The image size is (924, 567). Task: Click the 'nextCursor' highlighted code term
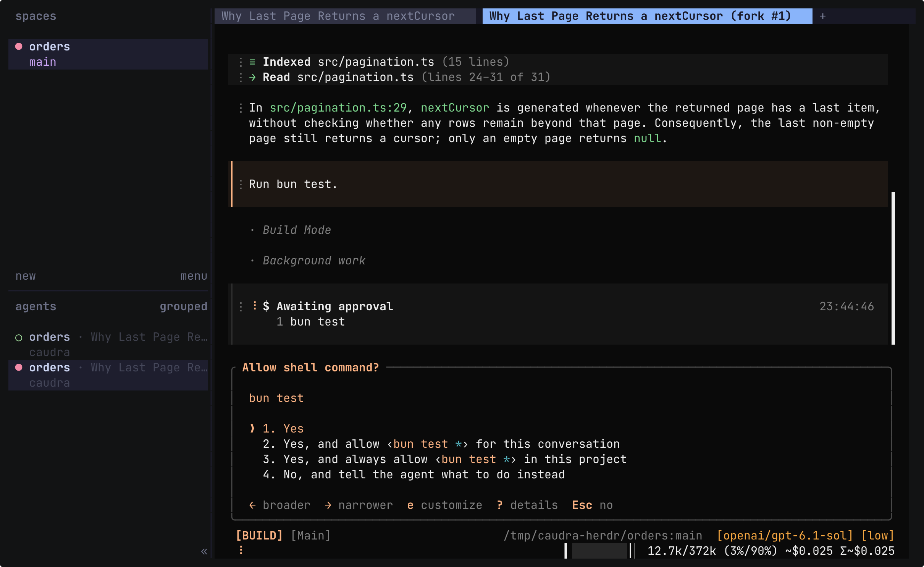[x=455, y=108]
